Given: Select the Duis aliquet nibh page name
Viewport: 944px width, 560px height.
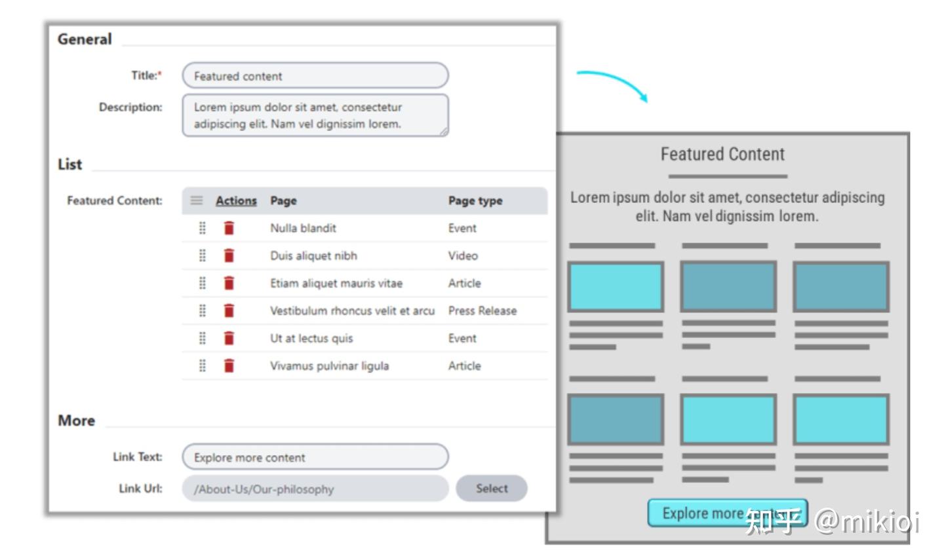Looking at the screenshot, I should point(313,255).
